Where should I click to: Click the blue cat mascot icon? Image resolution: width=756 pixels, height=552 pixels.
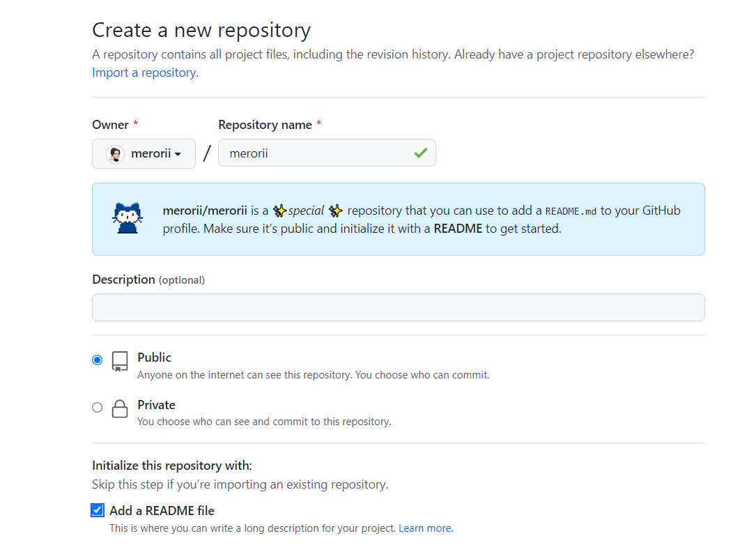(x=128, y=218)
